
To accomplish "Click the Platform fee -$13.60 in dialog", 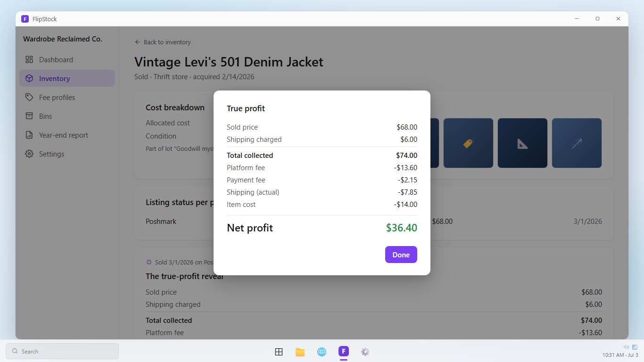I will [x=405, y=168].
